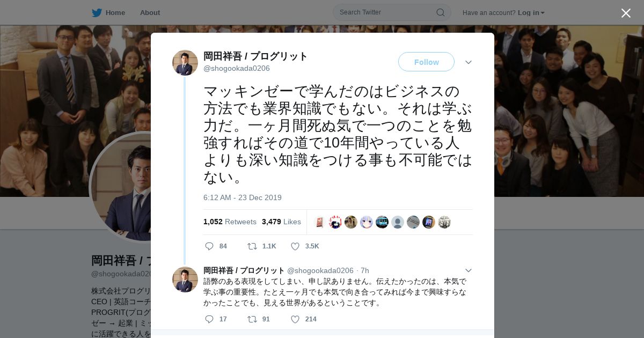Open the first liker's avatar thumbnail
644x338 pixels.
[x=320, y=222]
